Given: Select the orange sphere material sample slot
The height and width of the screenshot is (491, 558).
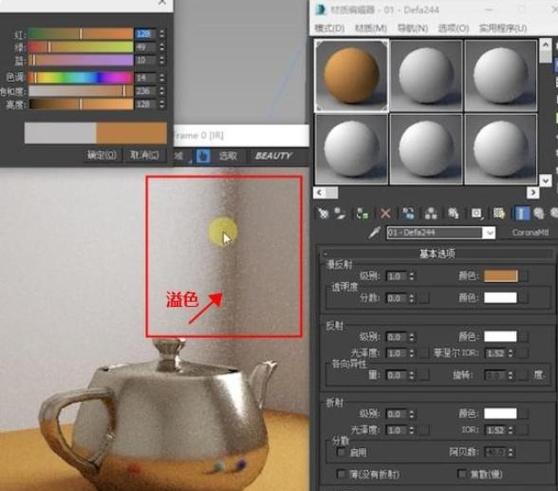Looking at the screenshot, I should (x=352, y=76).
